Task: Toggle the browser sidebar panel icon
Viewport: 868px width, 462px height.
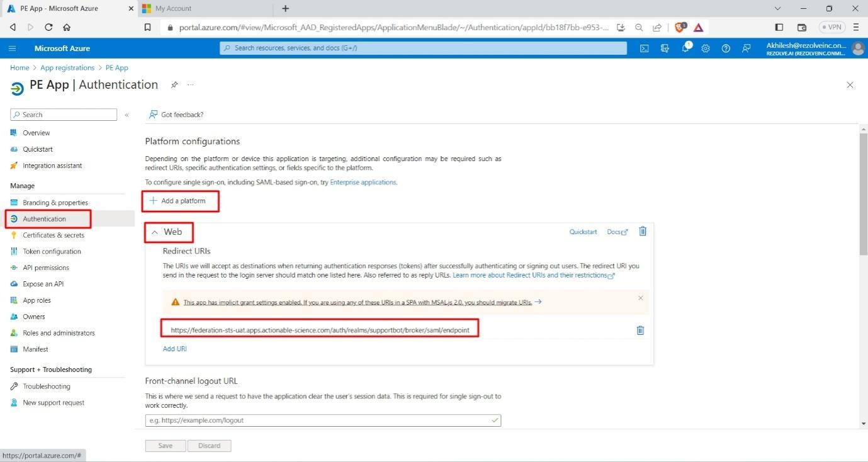Action: [x=779, y=27]
